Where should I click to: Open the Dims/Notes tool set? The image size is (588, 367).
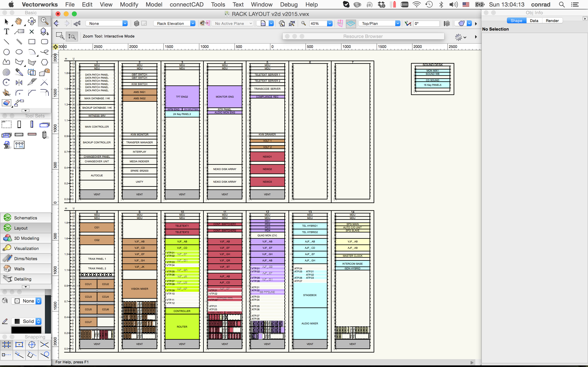coord(26,259)
